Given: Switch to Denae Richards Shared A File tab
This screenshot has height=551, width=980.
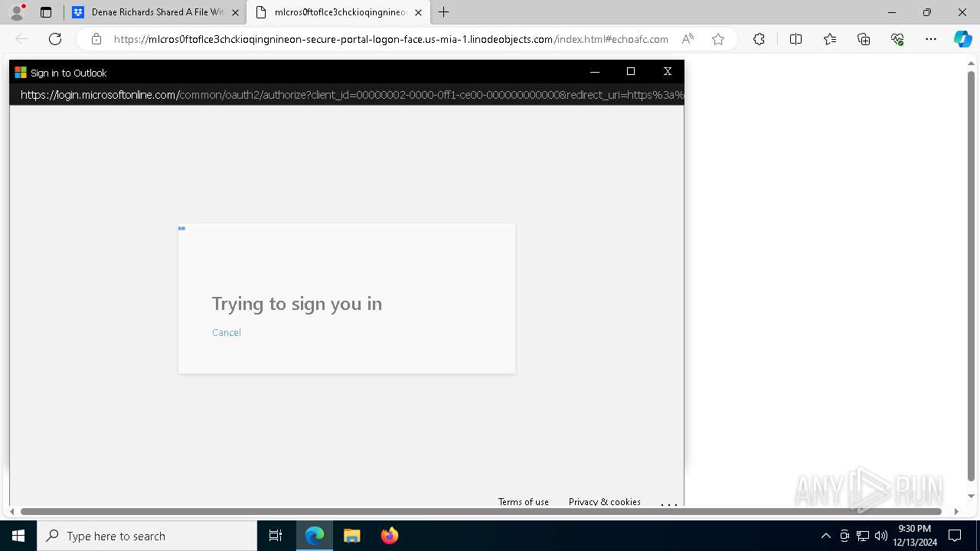Looking at the screenshot, I should click(x=155, y=12).
